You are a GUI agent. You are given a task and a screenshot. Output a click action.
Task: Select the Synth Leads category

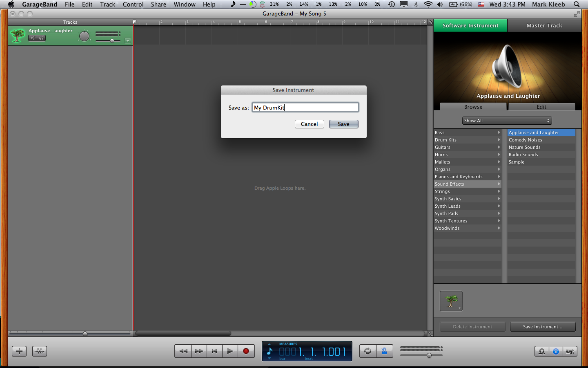pyautogui.click(x=468, y=206)
